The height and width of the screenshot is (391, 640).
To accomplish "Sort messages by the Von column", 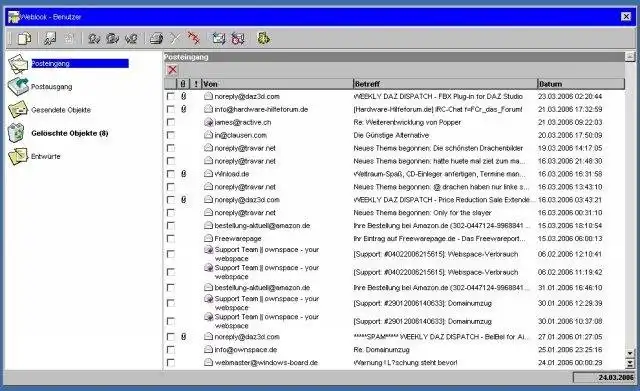I will click(277, 84).
